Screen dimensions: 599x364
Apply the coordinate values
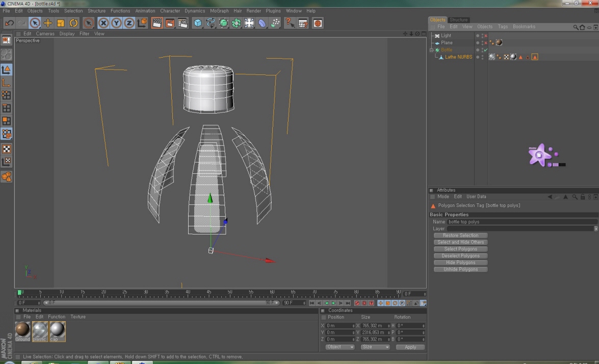tap(410, 347)
